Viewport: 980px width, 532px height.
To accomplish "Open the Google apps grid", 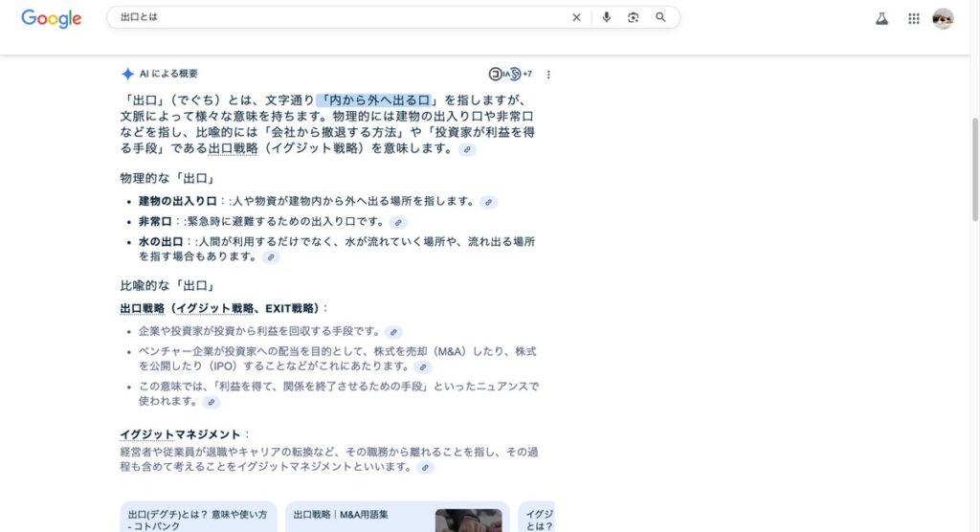I will coord(913,18).
